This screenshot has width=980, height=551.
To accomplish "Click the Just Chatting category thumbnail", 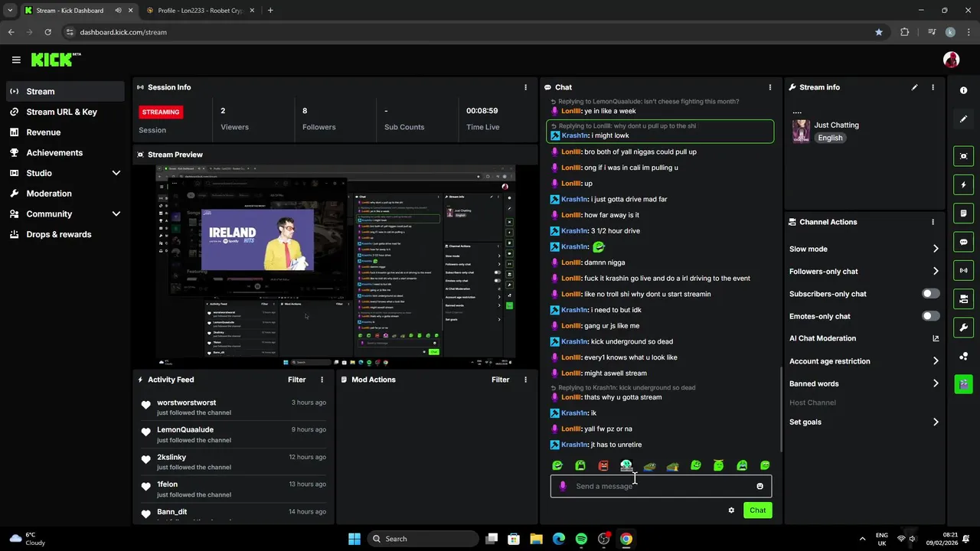I will point(801,131).
